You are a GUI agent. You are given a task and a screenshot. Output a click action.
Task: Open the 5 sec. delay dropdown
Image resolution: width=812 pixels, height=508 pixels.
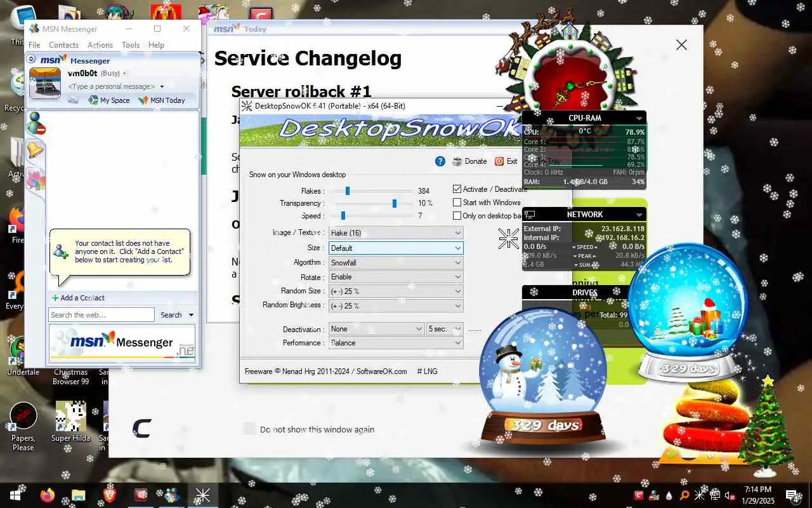point(445,329)
